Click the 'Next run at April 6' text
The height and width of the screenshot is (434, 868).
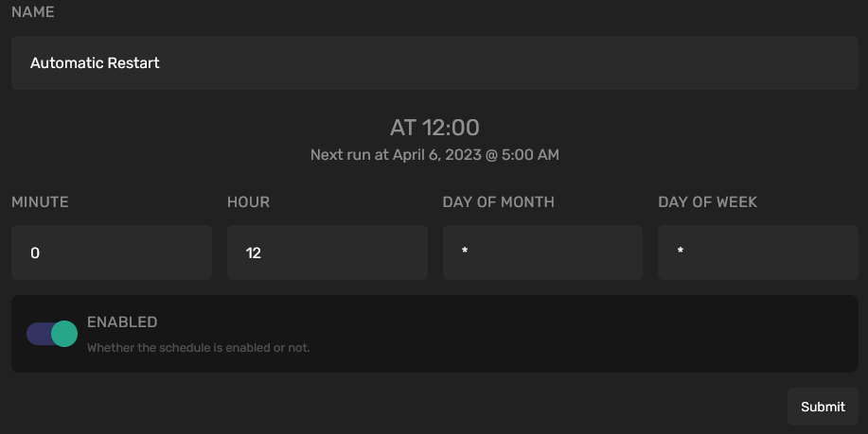tap(434, 154)
